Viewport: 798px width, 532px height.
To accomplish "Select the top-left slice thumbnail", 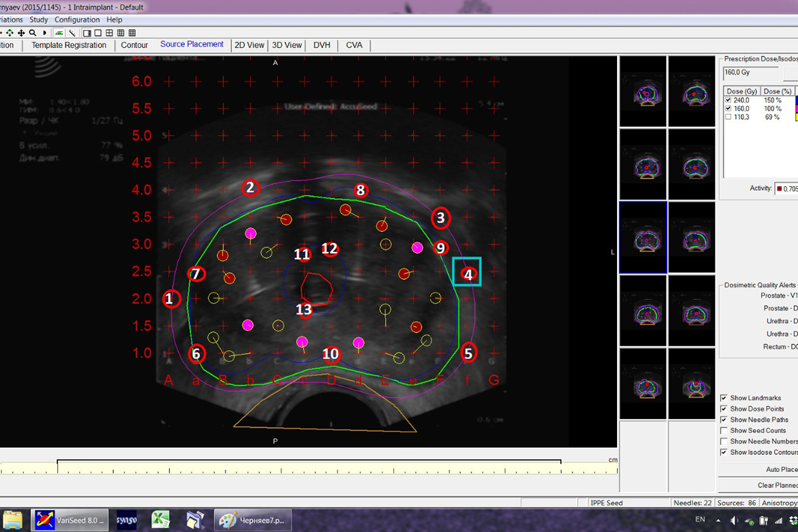I will pyautogui.click(x=642, y=91).
